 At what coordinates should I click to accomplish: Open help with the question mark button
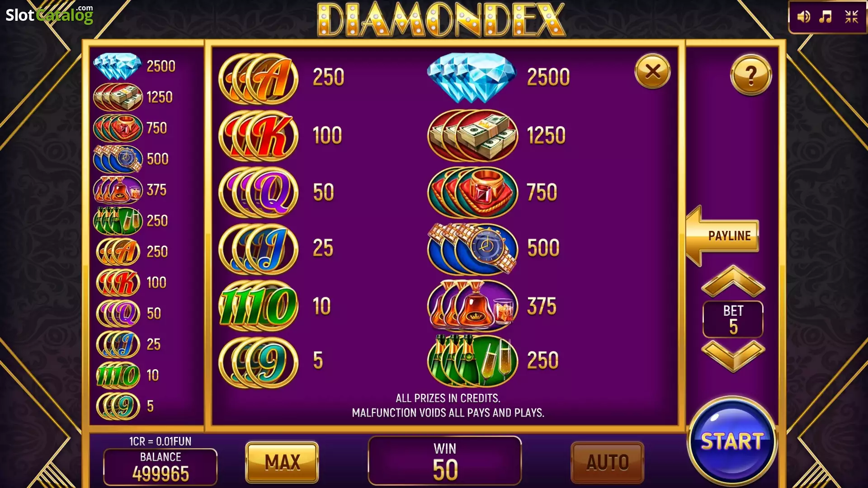click(x=750, y=75)
